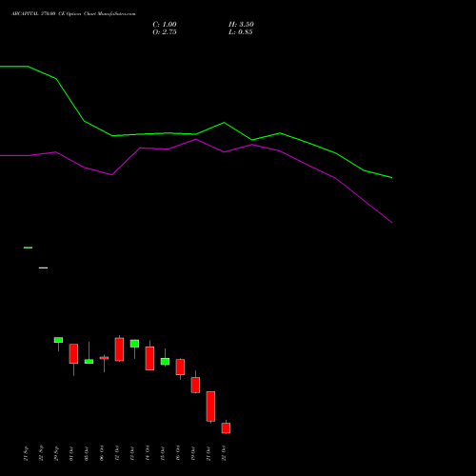Image resolution: width=476 pixels, height=476 pixels.
Task: Select the red candle above 14 Oct
Action: (149, 358)
